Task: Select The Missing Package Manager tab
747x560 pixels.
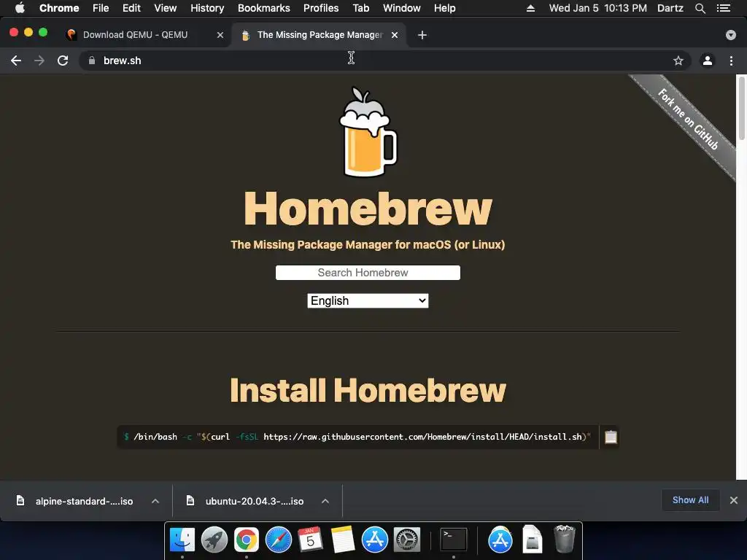Action: click(x=320, y=35)
